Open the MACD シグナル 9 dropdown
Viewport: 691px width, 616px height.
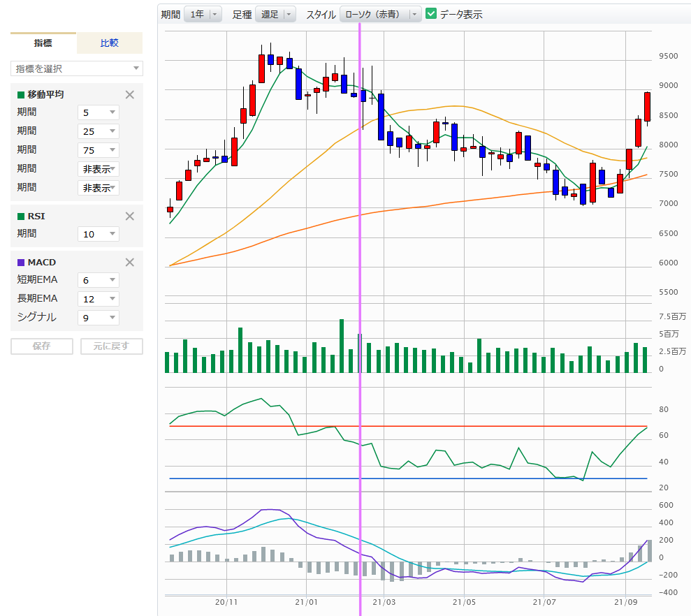click(x=99, y=318)
